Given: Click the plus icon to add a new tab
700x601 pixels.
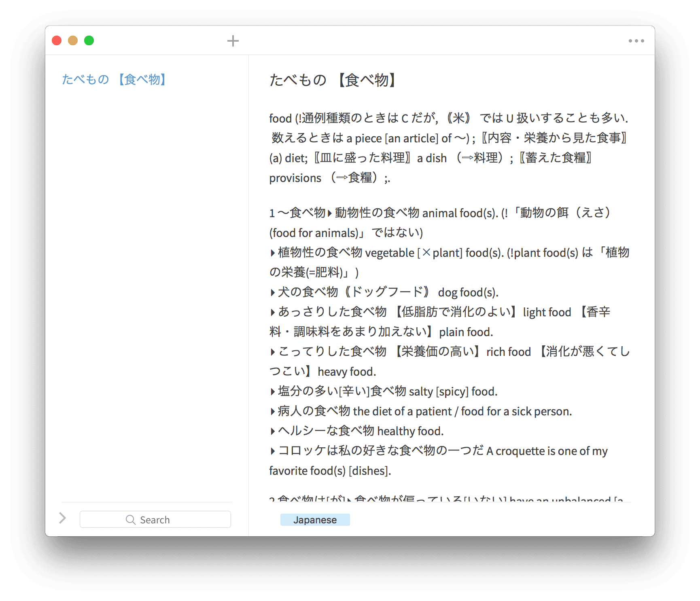Looking at the screenshot, I should tap(233, 41).
